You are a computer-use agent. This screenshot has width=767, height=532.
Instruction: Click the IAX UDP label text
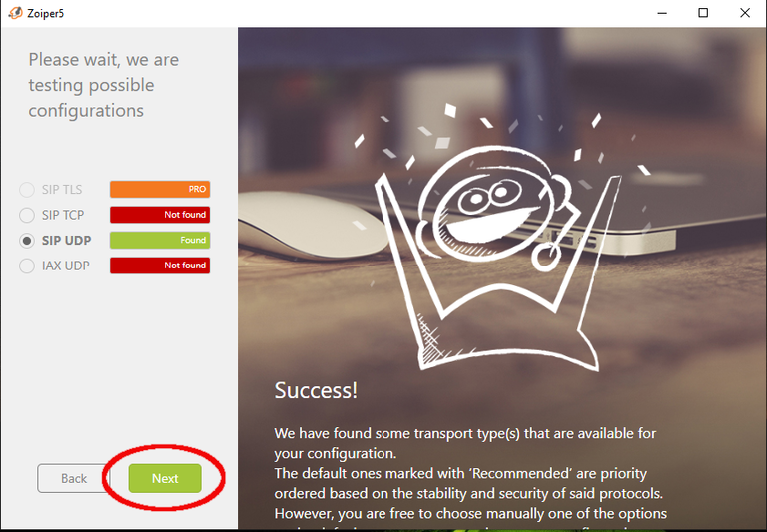pos(66,266)
